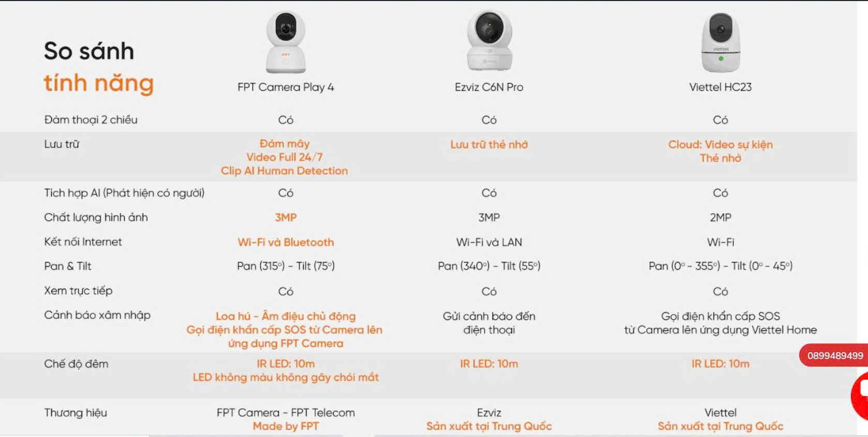
Task: Click "Clip AI Human Detection" storage text
Action: [x=284, y=171]
